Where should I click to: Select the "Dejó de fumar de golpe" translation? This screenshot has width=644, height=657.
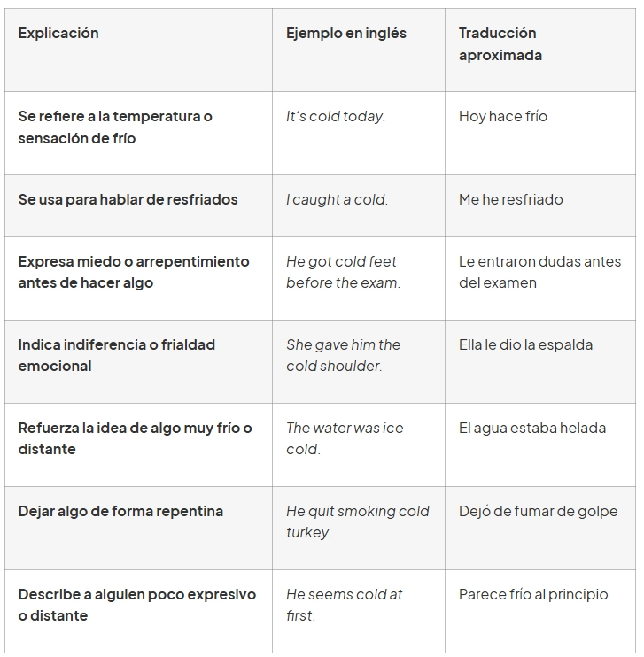538,512
